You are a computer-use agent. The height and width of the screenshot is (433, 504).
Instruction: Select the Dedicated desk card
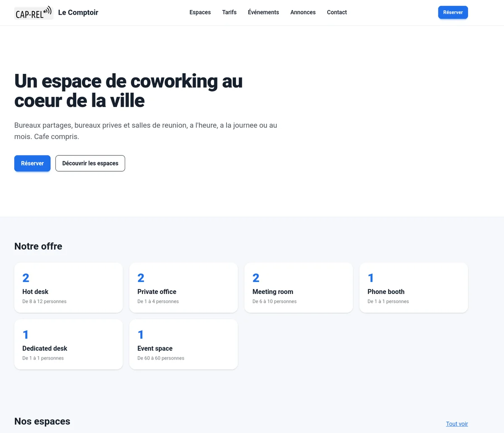tap(68, 344)
